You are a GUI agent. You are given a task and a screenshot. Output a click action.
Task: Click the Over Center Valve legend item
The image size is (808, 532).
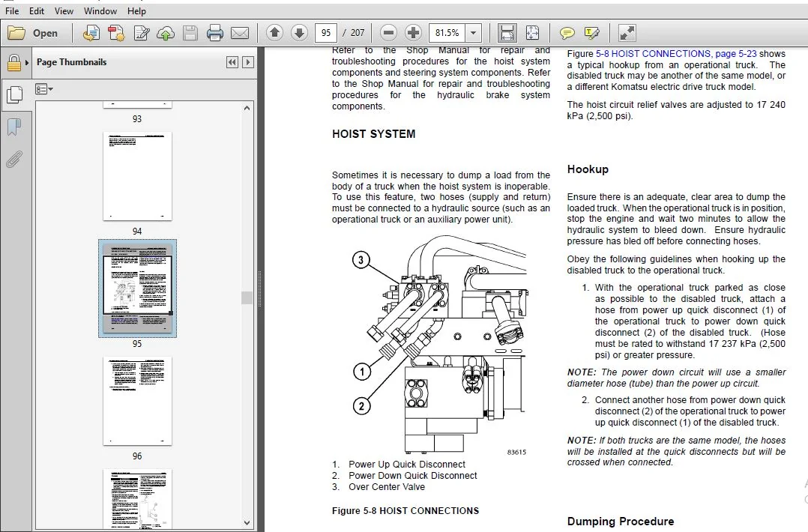(387, 487)
